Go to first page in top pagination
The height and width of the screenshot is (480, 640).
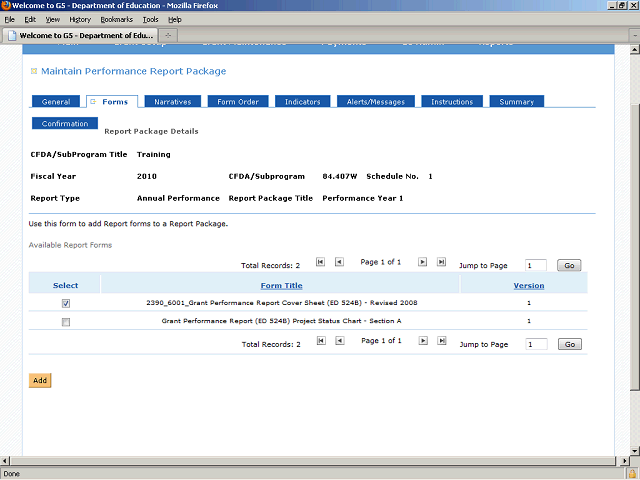pos(320,262)
